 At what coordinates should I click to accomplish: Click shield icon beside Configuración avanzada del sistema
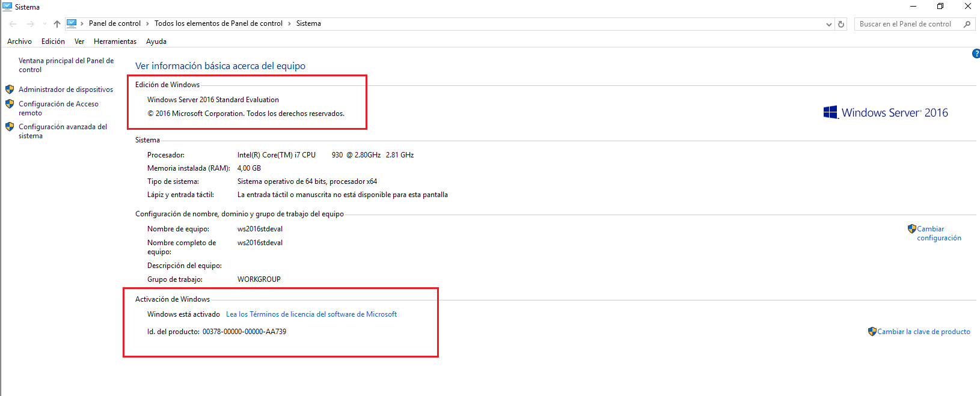point(10,127)
